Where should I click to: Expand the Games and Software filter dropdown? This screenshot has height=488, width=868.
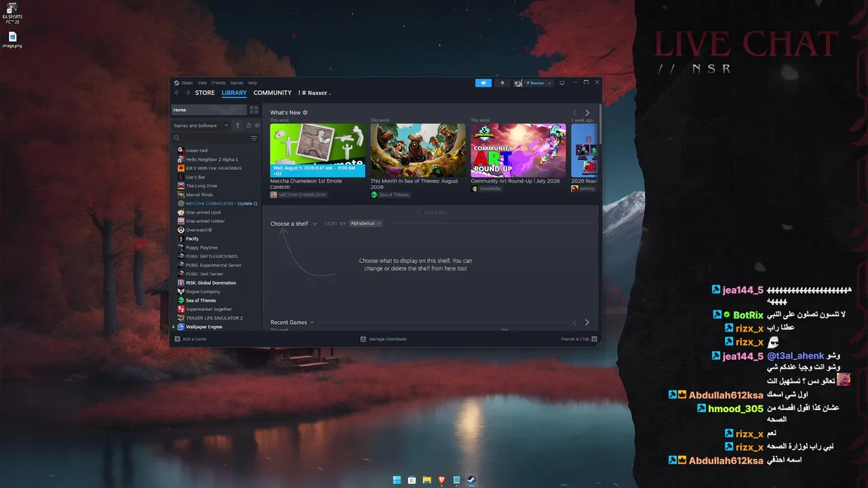coord(201,125)
